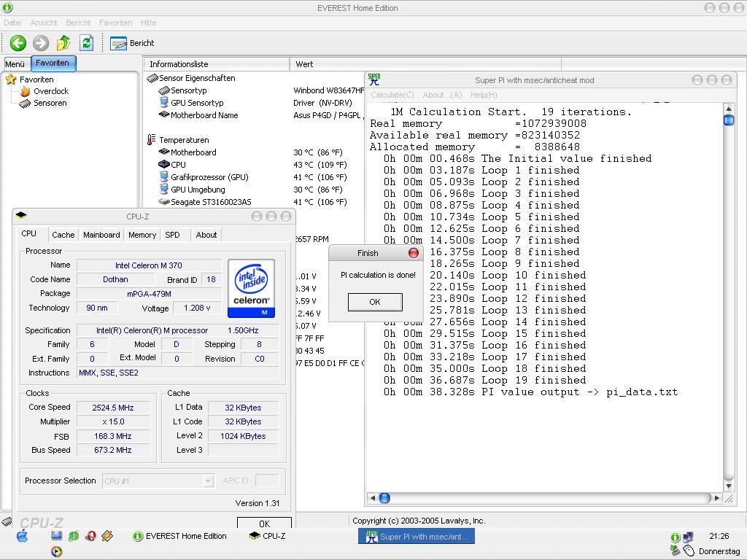The width and height of the screenshot is (747, 560).
Task: Switch to EVEREST Home Edition taskbar button
Action: click(x=179, y=536)
